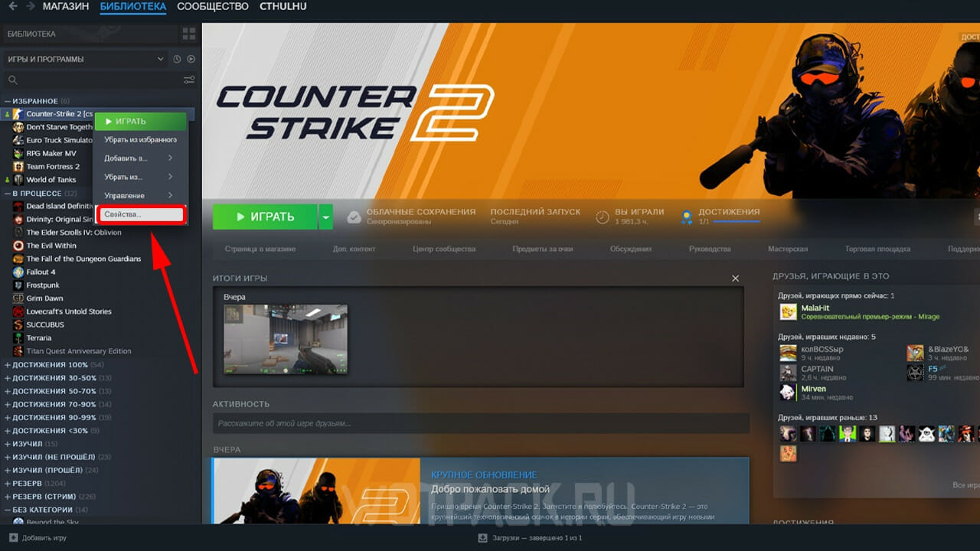Click Terraria game icon
980x551 pixels.
coord(18,337)
